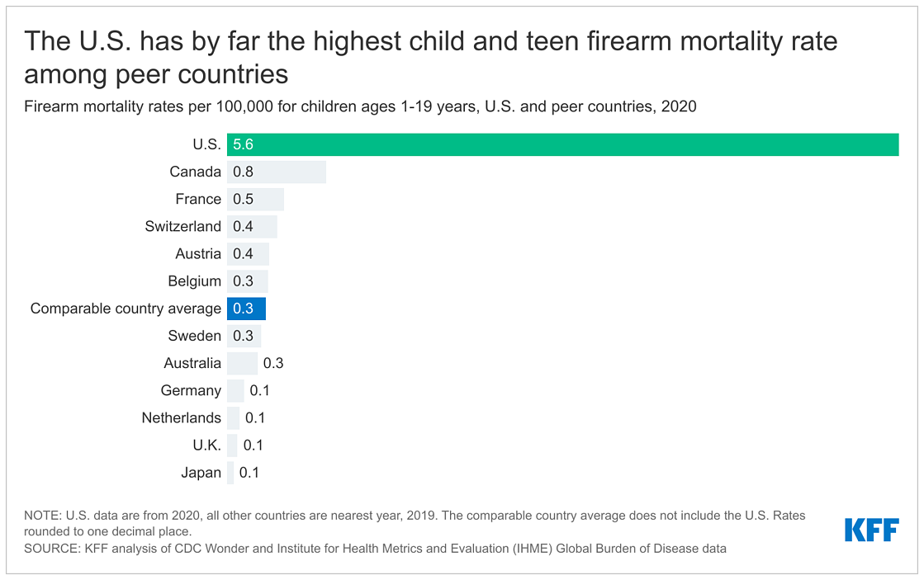The width and height of the screenshot is (924, 580).
Task: Click the Germany bar
Action: tap(235, 390)
